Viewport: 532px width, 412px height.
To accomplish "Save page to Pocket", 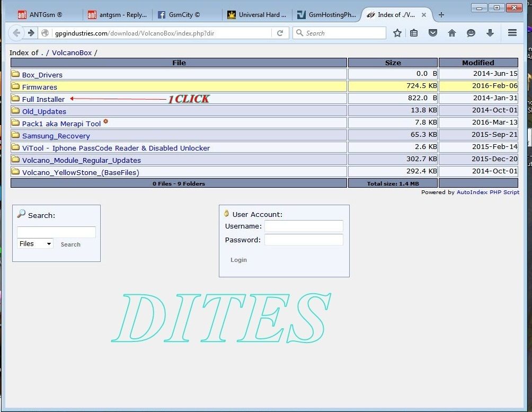I will click(x=432, y=33).
